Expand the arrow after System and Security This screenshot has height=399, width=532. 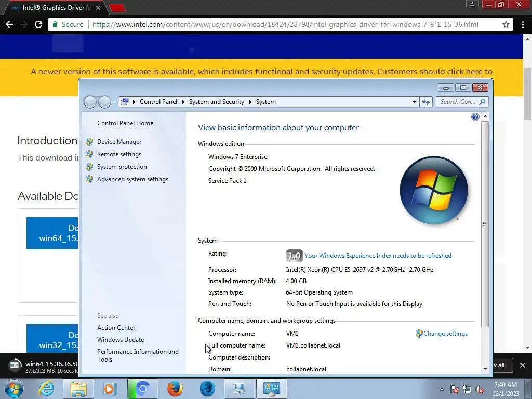[x=250, y=102]
